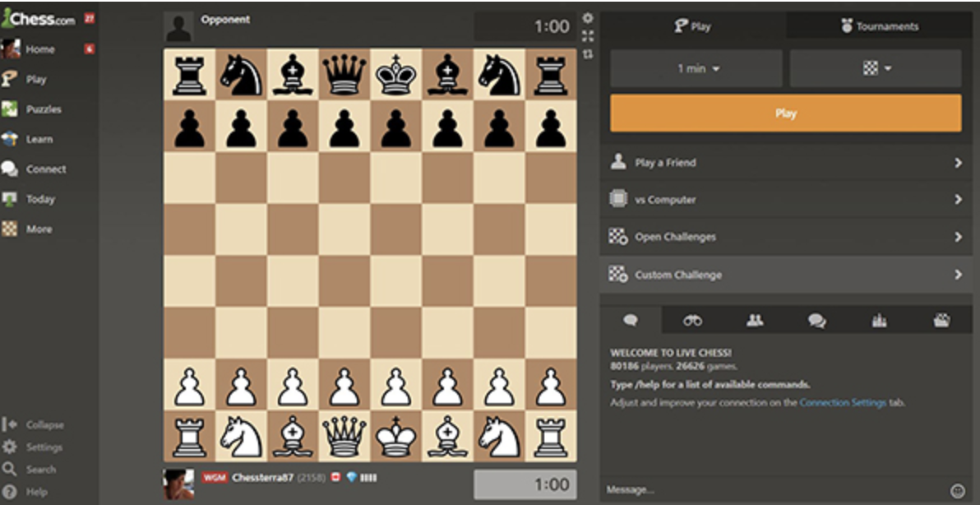Viewport: 980px width, 505px height.
Task: Click the Chess.com logo
Action: point(39,19)
